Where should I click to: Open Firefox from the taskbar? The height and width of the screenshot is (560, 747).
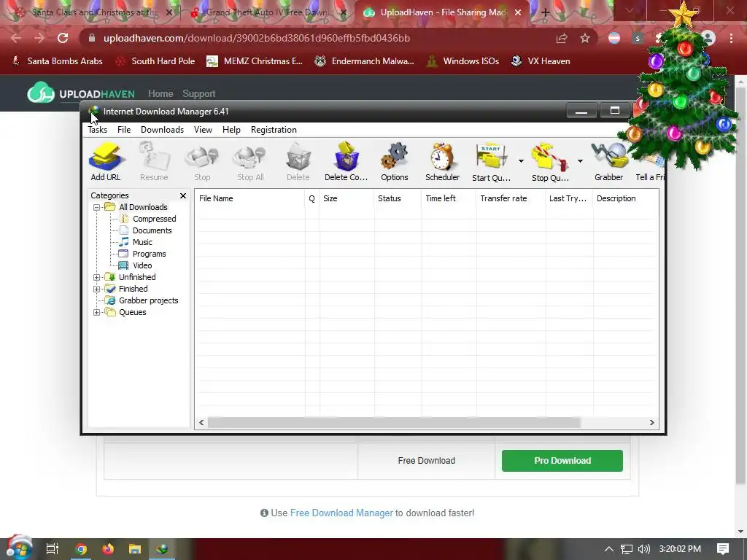click(108, 549)
